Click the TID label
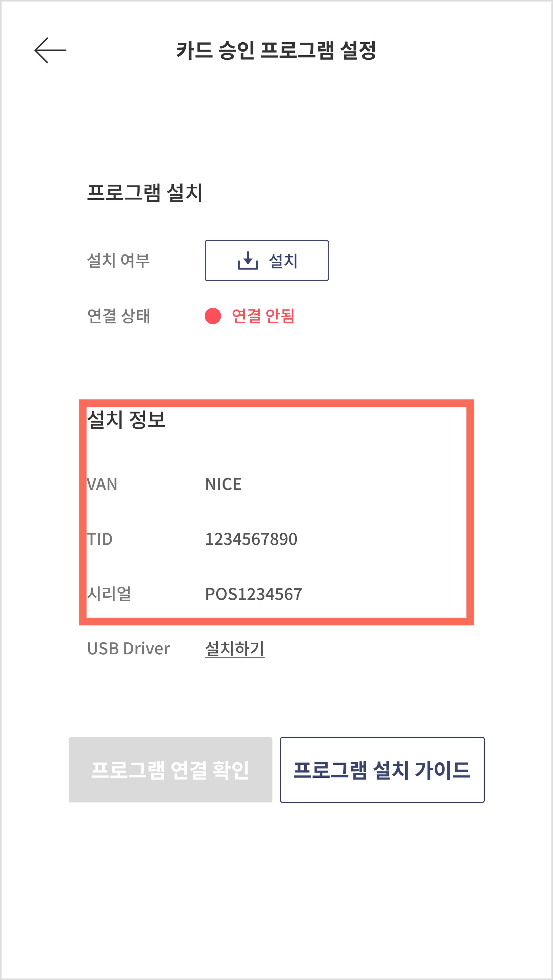Image resolution: width=553 pixels, height=980 pixels. click(x=100, y=539)
